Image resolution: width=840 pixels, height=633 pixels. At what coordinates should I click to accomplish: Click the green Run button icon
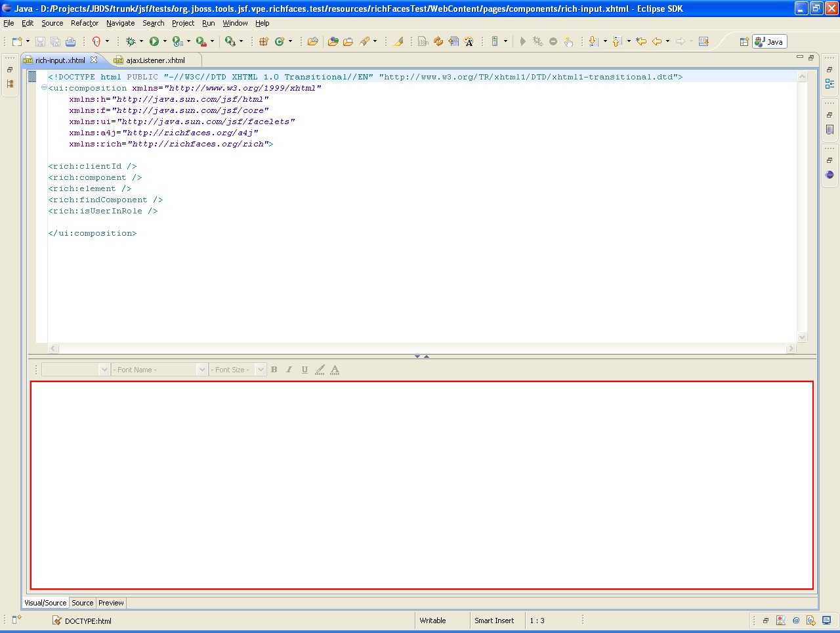(x=154, y=41)
